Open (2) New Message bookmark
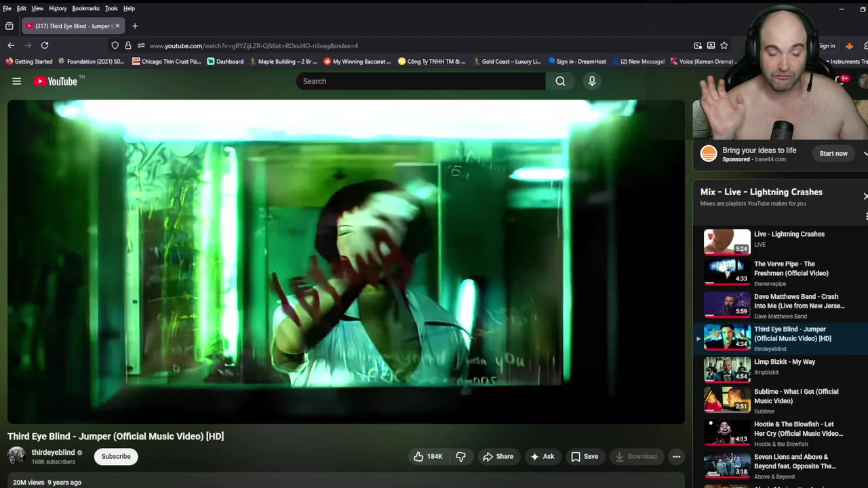The image size is (868, 488). point(638,62)
